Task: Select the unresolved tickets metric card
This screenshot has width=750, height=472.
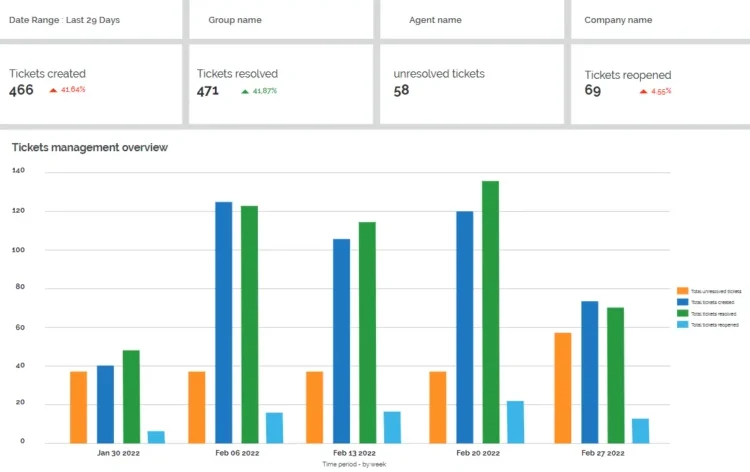Action: pos(472,82)
